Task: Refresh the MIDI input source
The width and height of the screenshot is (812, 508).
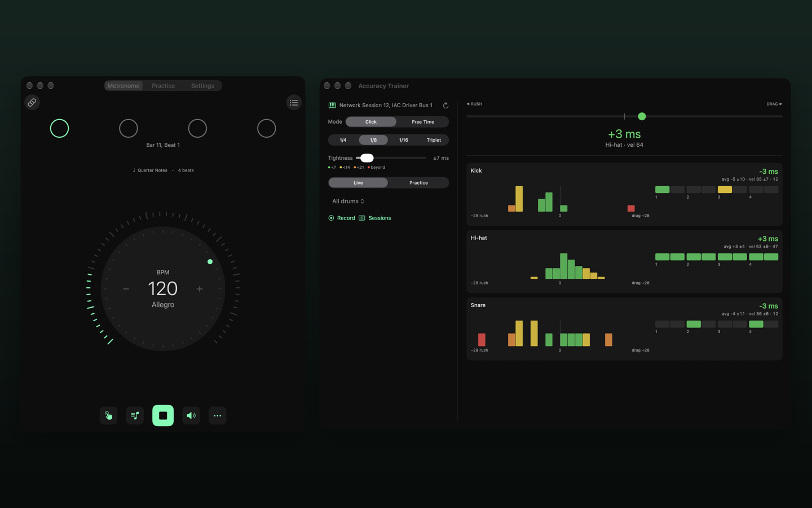Action: pos(445,106)
